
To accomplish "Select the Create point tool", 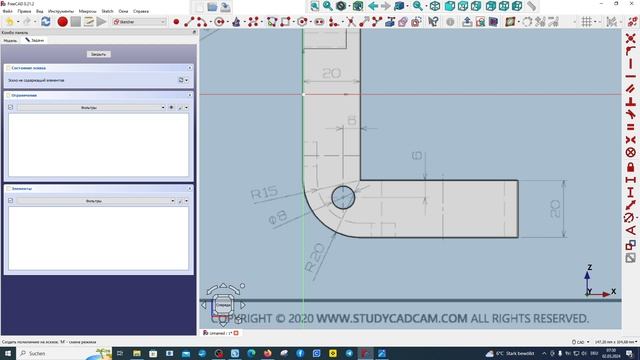I will click(x=176, y=22).
